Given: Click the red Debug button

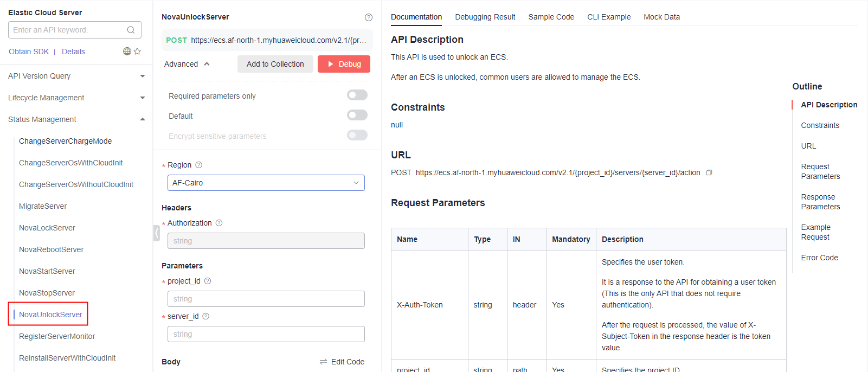Looking at the screenshot, I should (x=344, y=64).
